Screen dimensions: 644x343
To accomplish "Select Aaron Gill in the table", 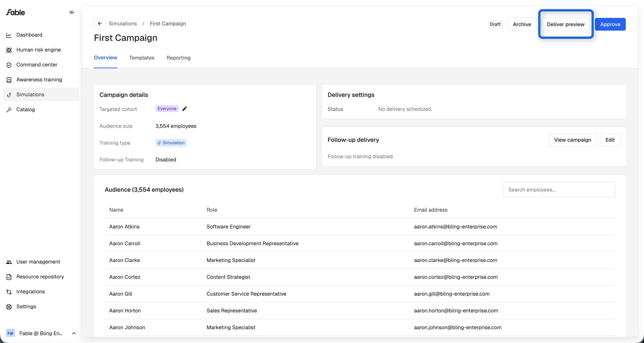I will click(121, 294).
